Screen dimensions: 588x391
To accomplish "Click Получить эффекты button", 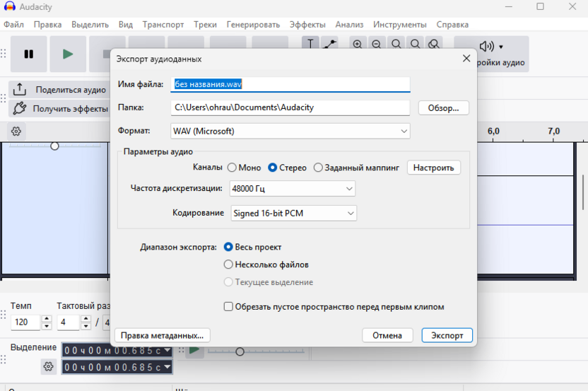I will click(60, 108).
